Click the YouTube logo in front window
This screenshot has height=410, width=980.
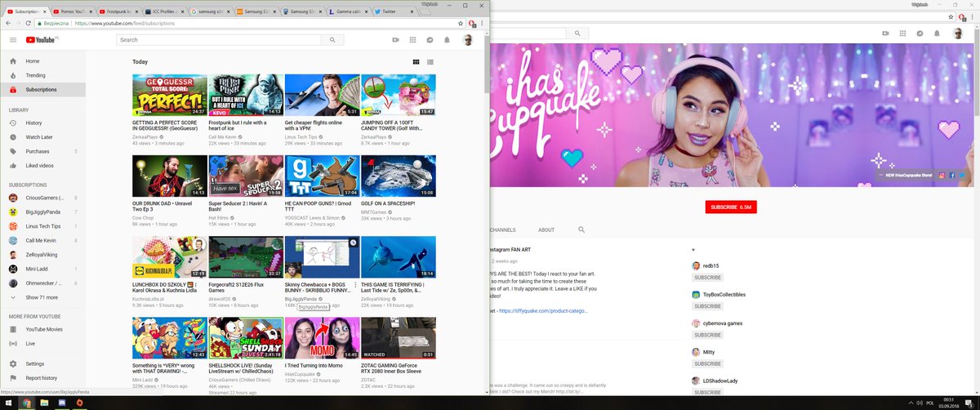[42, 40]
